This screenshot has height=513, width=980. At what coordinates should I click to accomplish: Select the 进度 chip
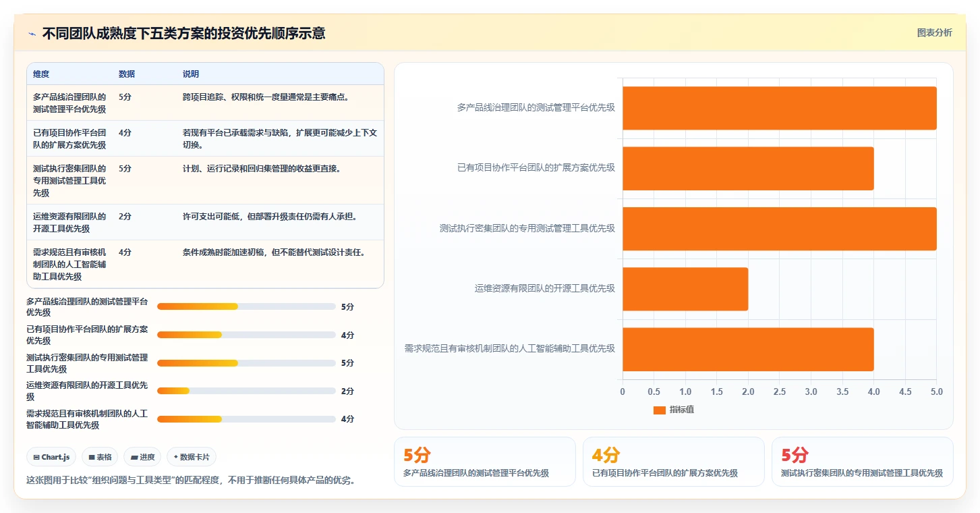pos(142,457)
